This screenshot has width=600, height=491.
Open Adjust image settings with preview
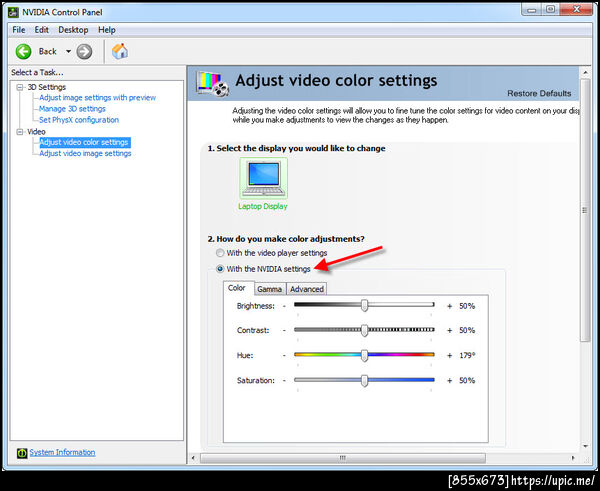pos(98,98)
